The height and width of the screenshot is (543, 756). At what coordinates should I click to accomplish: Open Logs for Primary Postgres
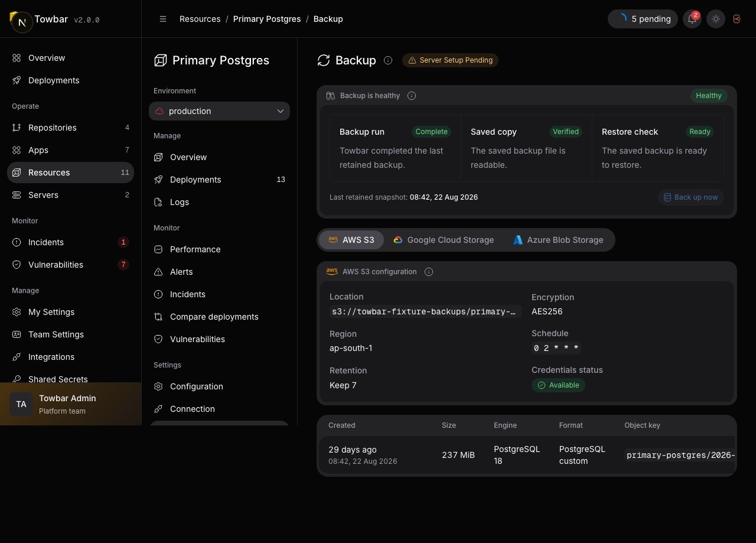pos(219,202)
